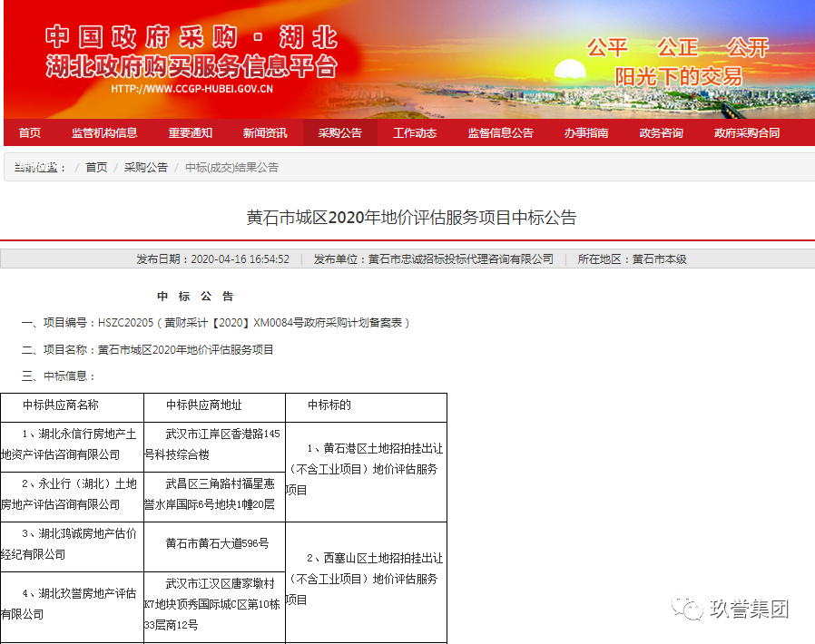Open the 政务咨询 menu item
Screen dimensions: 815x644
click(661, 132)
